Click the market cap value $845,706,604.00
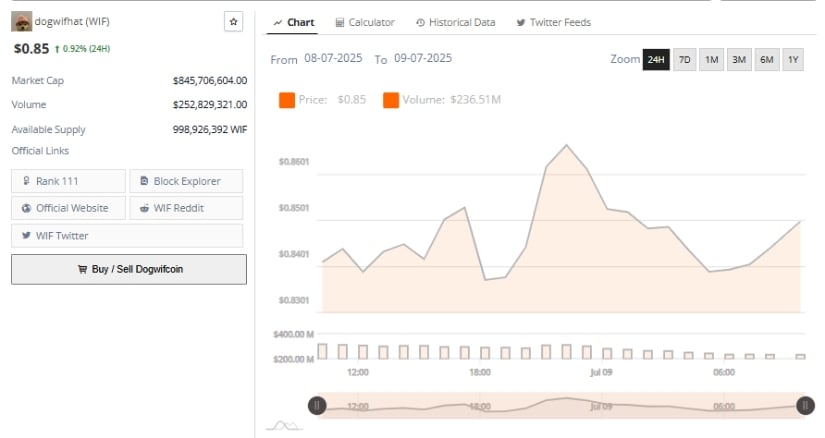The width and height of the screenshot is (825, 438). (x=210, y=81)
